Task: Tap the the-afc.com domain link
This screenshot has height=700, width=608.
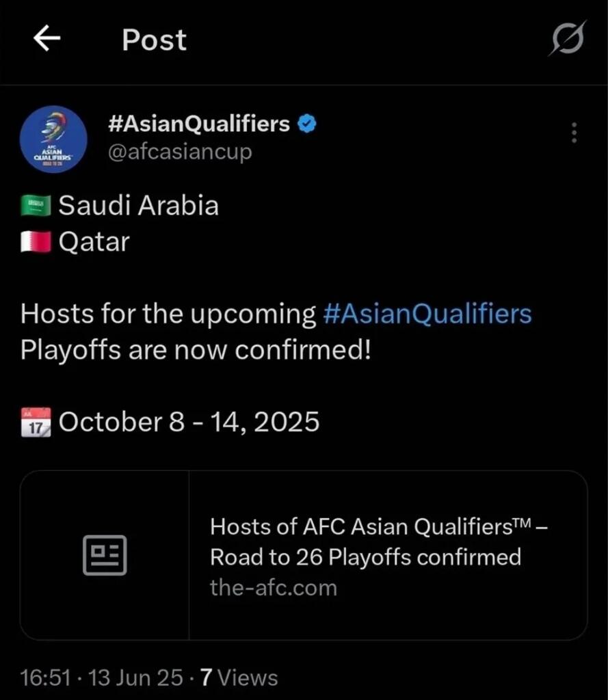Action: coord(274,588)
